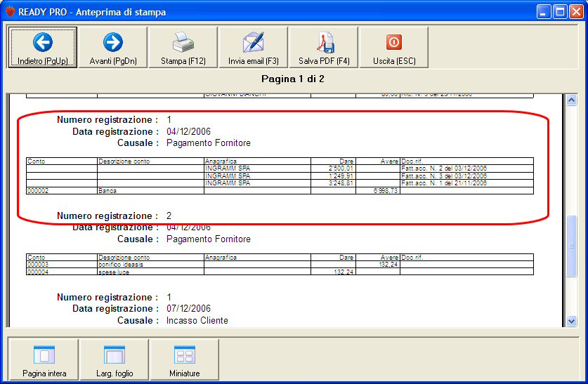Viewport: 588px width, 384px height.
Task: Export with Salva PDF (F4) icon
Action: click(324, 47)
